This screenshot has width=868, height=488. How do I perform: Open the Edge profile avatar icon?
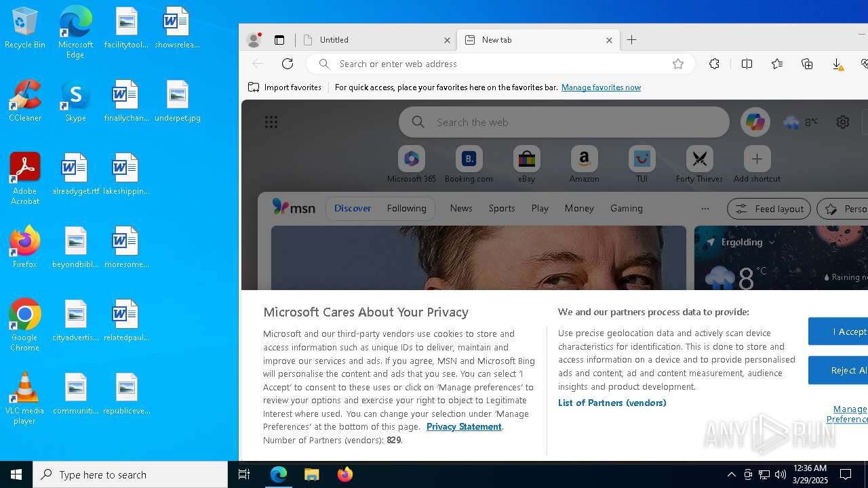254,40
